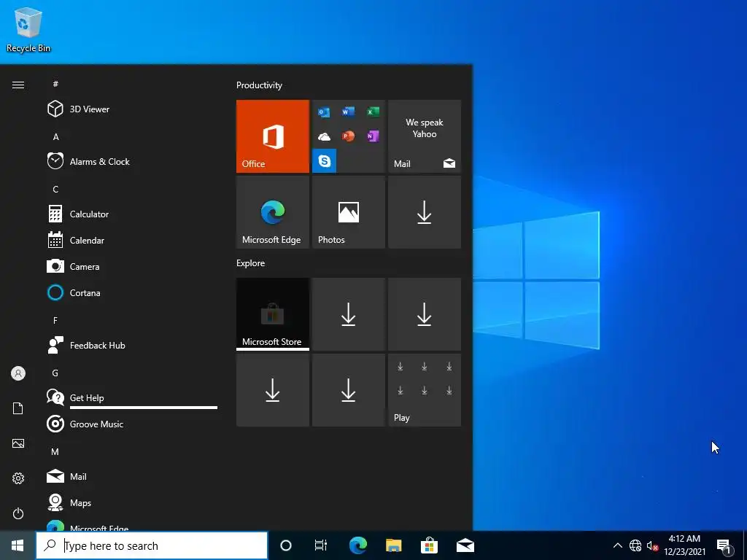Open PowerPoint from the Office apps tile
747x560 pixels.
(348, 136)
